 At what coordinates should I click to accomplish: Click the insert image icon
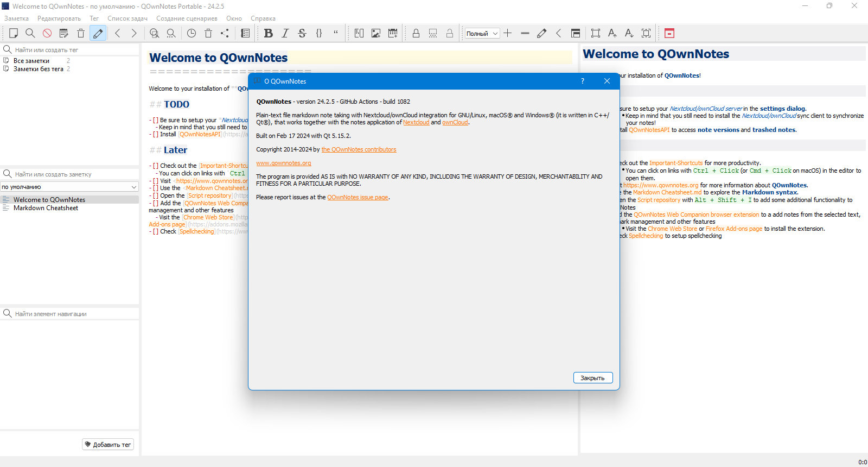(376, 33)
